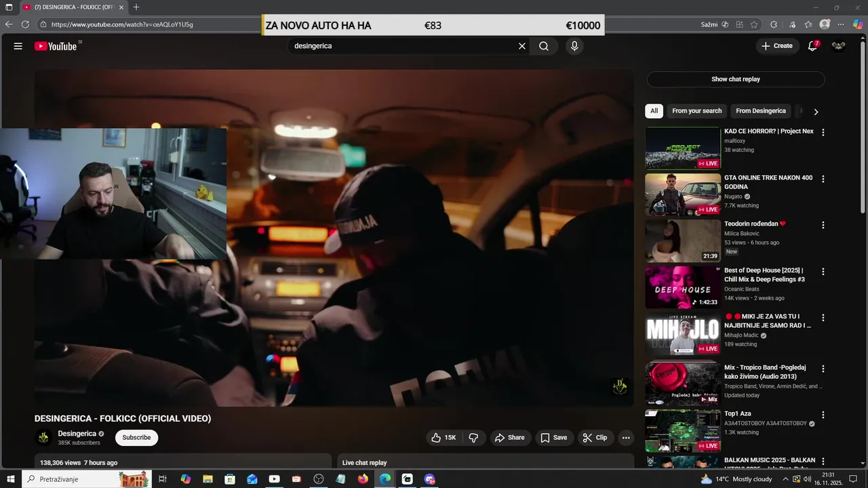Open more actions under the video

coord(626,438)
